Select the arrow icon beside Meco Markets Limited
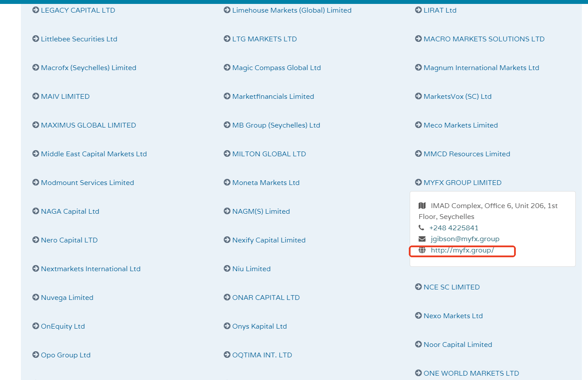Image resolution: width=588 pixels, height=380 pixels. point(418,125)
